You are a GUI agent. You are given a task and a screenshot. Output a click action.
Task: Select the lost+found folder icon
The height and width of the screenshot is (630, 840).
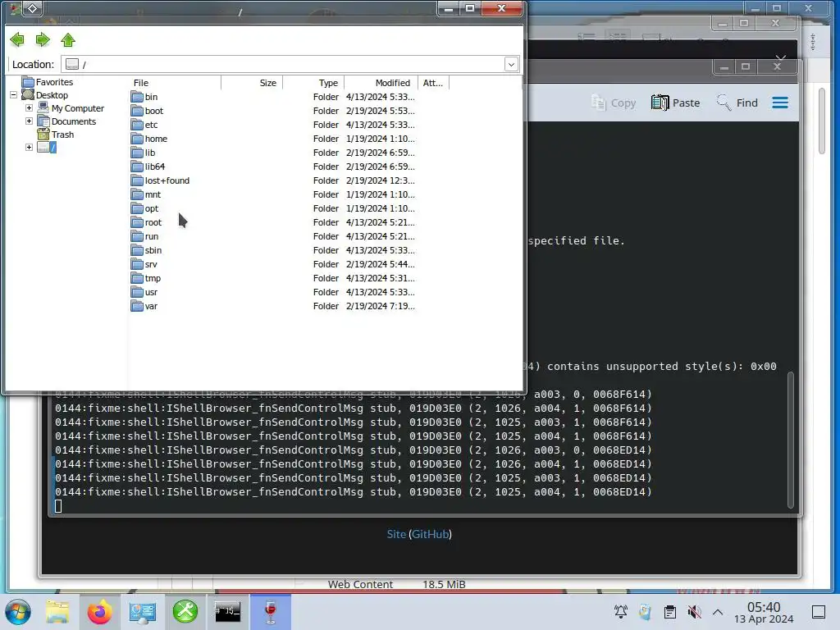137,180
